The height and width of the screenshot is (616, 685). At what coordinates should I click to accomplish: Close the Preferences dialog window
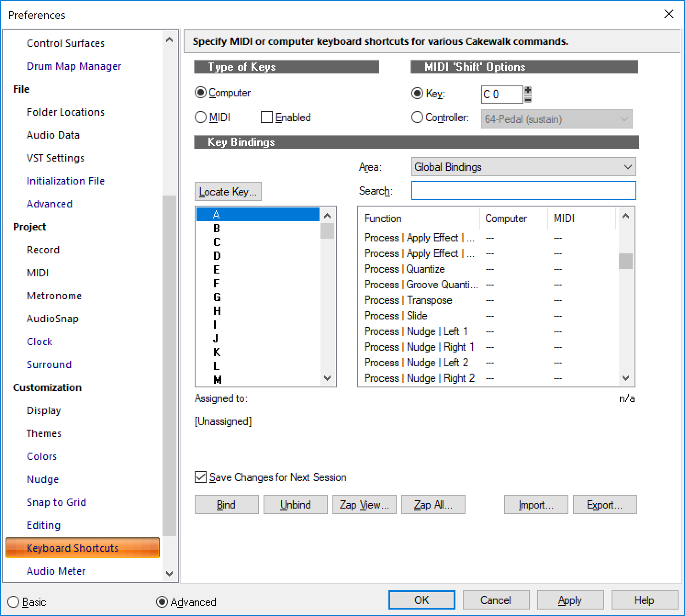668,14
